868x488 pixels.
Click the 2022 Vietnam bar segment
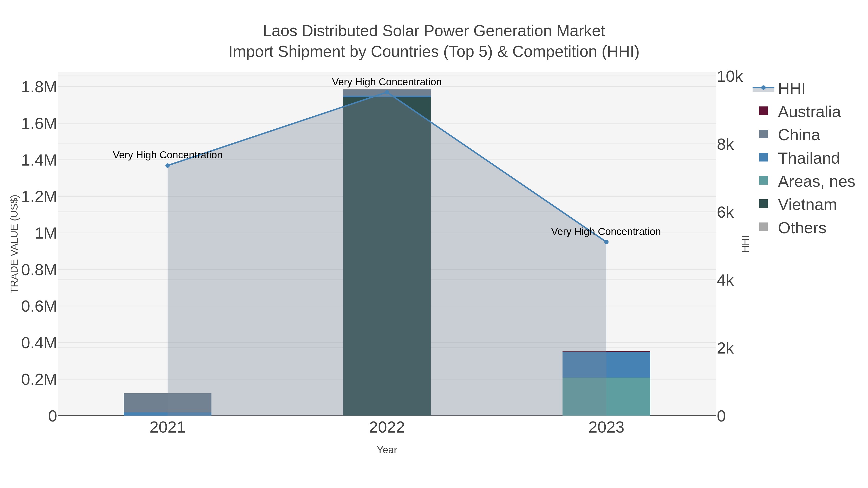pyautogui.click(x=387, y=257)
